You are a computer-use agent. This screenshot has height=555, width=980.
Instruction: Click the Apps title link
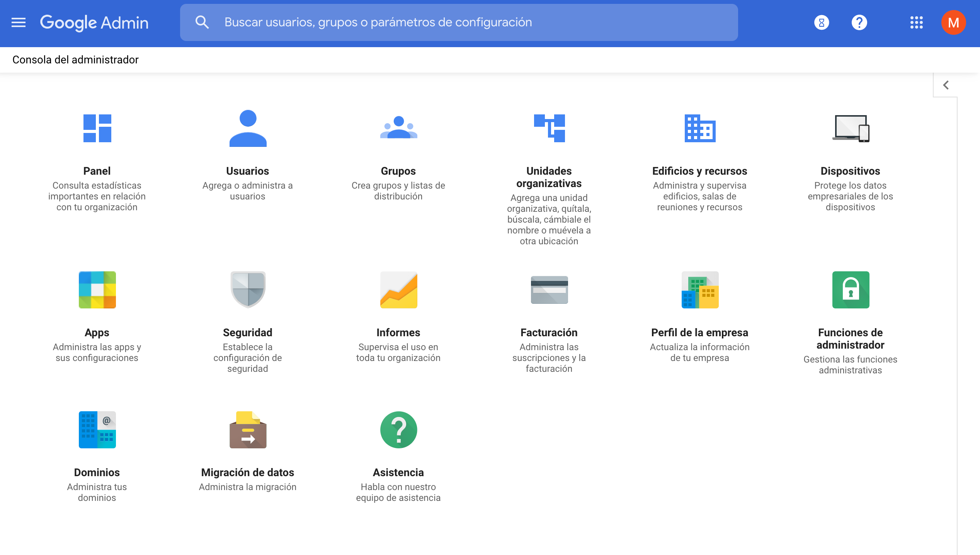97,332
